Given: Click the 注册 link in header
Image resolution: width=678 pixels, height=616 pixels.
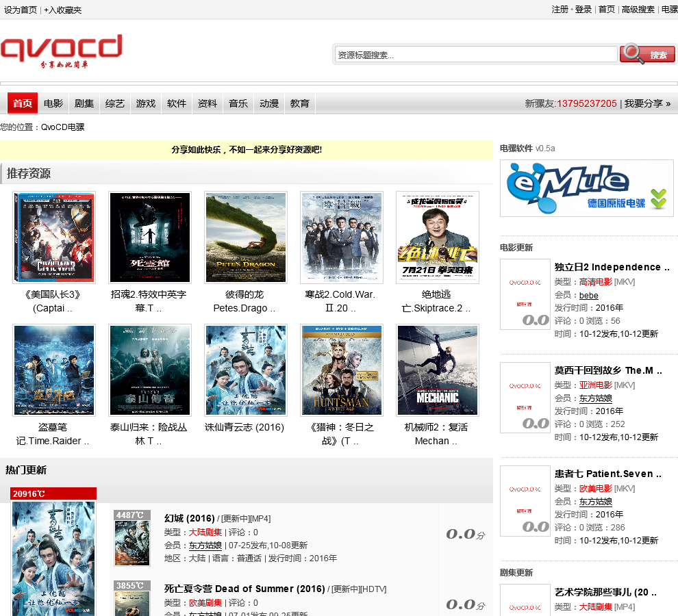Looking at the screenshot, I should 560,10.
